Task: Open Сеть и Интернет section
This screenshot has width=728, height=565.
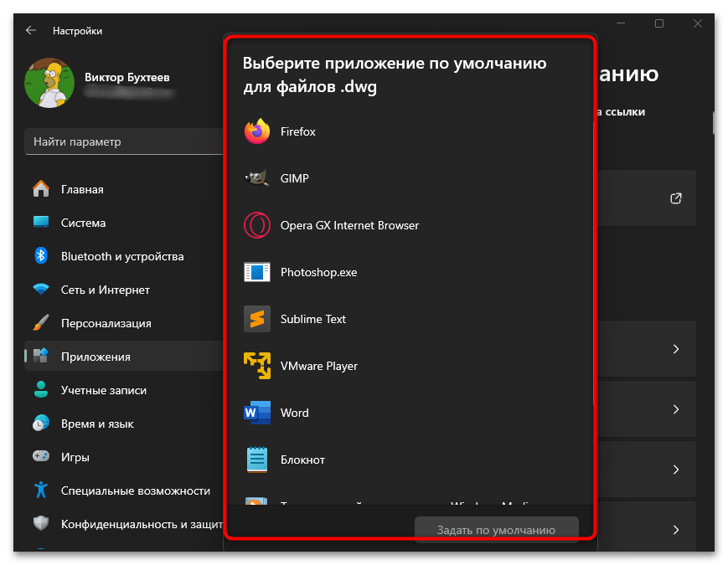Action: click(124, 290)
